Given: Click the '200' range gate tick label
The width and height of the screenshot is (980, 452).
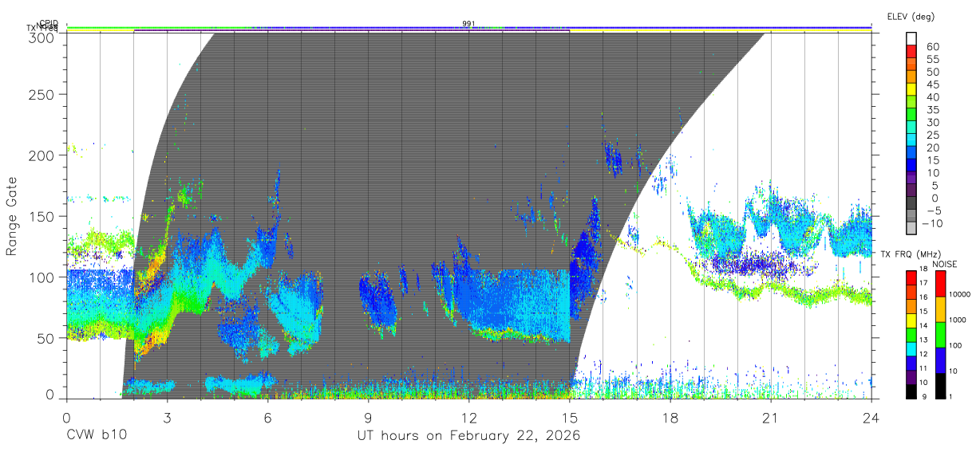Looking at the screenshot, I should click(x=42, y=155).
